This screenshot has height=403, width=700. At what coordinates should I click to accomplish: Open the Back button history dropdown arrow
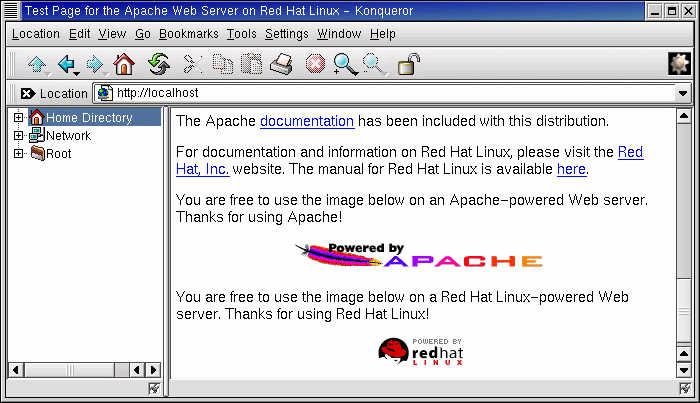(x=76, y=74)
